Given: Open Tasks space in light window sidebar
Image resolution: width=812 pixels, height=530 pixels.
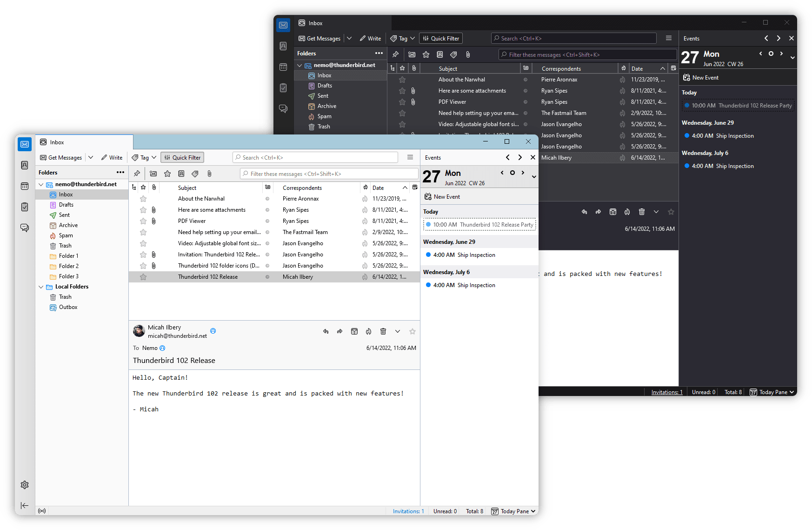Looking at the screenshot, I should pyautogui.click(x=25, y=207).
